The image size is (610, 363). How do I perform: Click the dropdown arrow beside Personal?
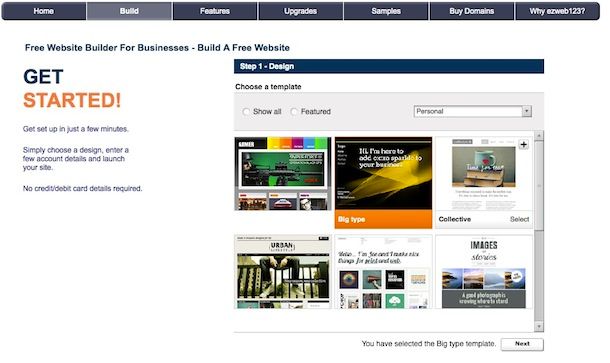526,111
